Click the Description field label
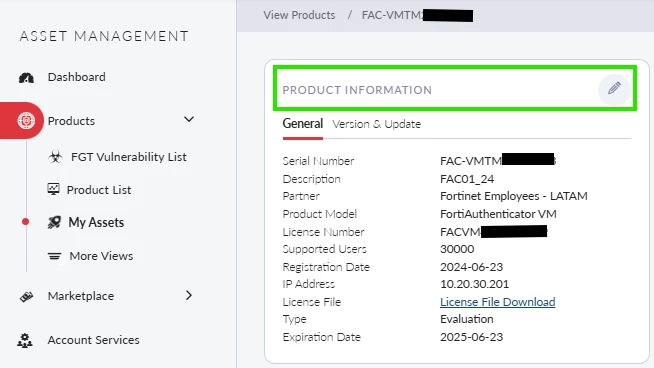 (x=312, y=179)
